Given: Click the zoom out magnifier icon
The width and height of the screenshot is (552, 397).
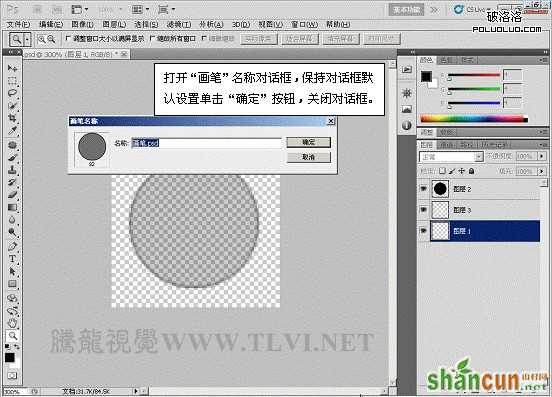Looking at the screenshot, I should pos(51,39).
